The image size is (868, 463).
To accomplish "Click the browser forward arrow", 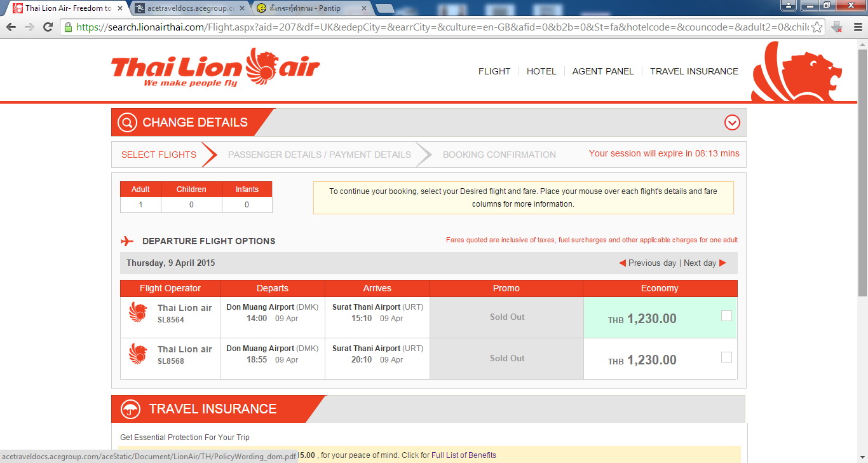I will coord(29,27).
